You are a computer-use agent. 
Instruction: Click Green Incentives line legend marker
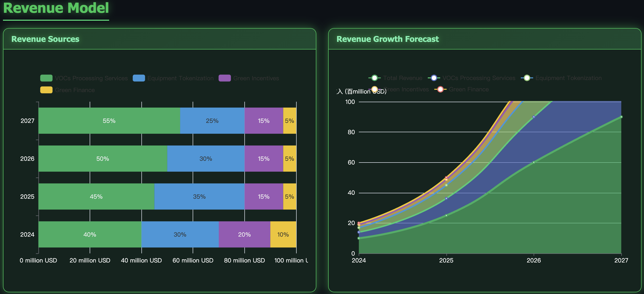[374, 89]
